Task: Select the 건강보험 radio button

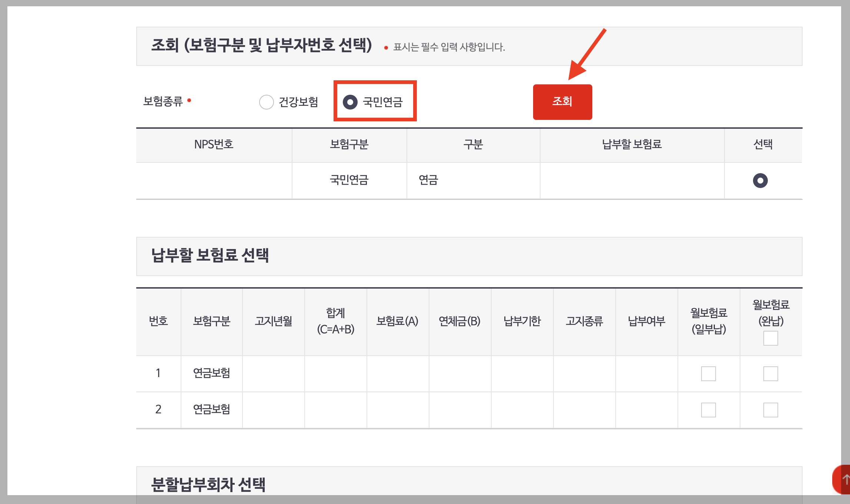Action: 266,102
